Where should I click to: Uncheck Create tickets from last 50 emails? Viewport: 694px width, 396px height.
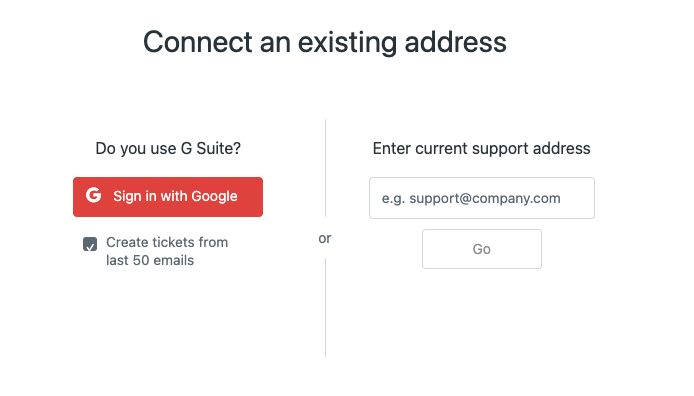[90, 244]
